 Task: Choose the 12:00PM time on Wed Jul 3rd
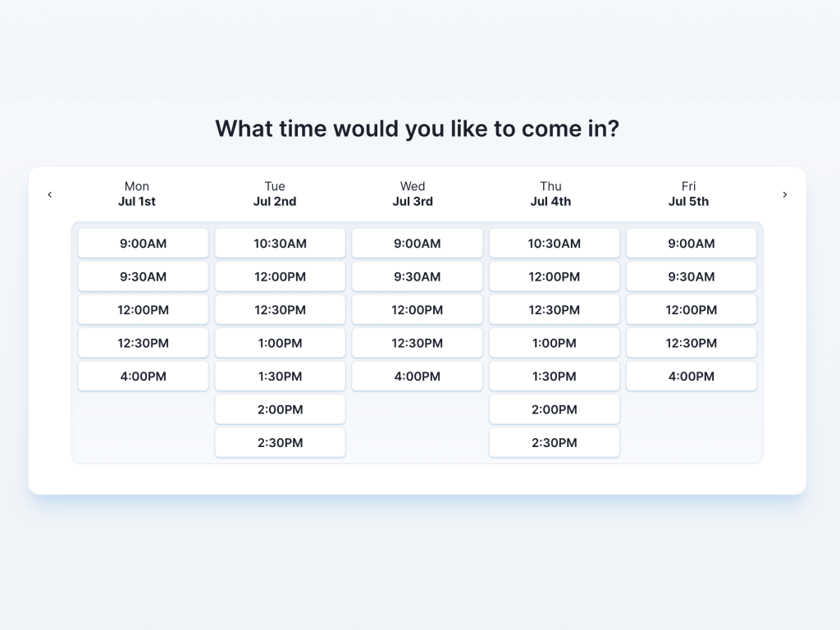coord(417,309)
